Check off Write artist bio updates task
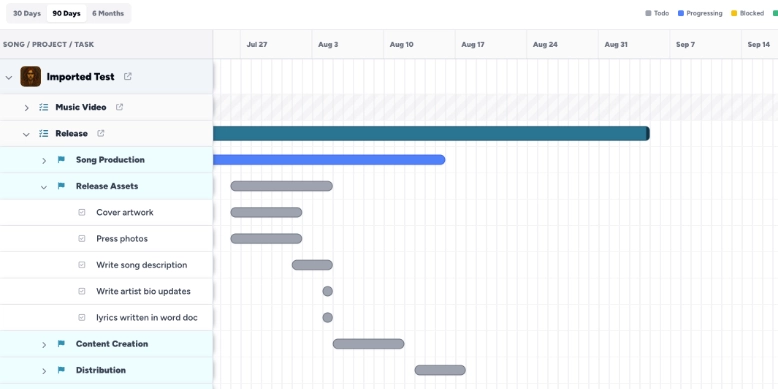Viewport: 778px width, 389px height. coord(82,291)
